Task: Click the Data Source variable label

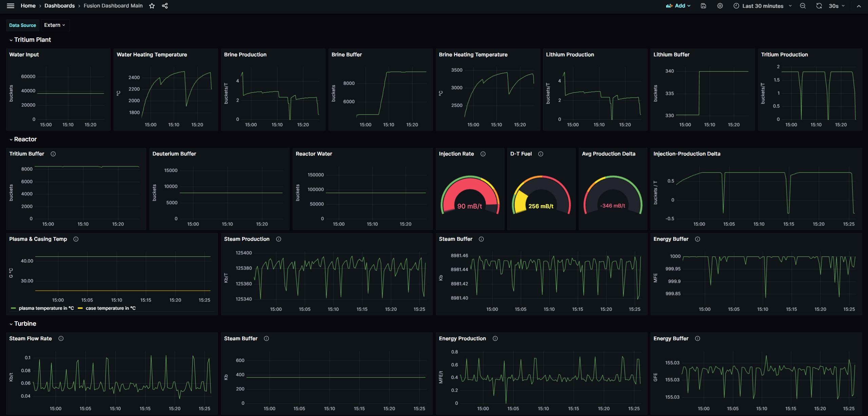Action: 23,25
